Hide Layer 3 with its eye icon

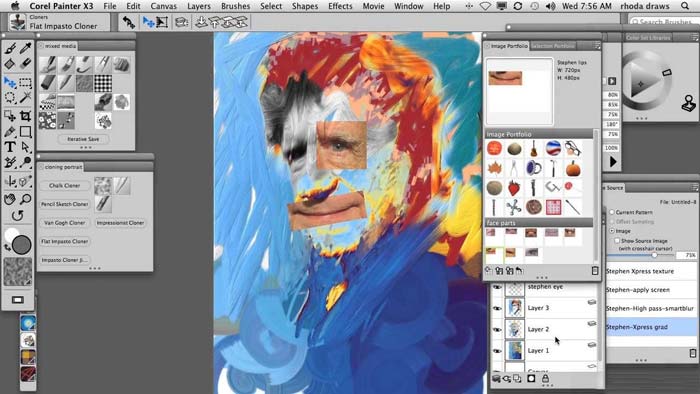497,308
